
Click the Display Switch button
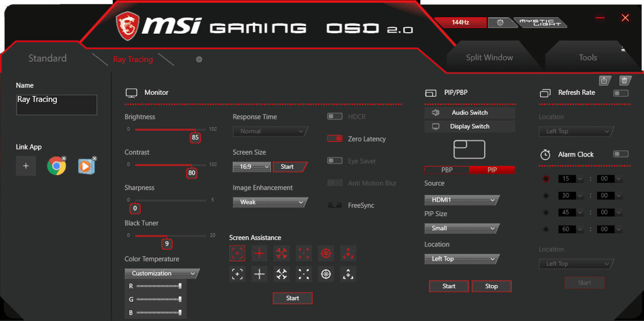(470, 126)
